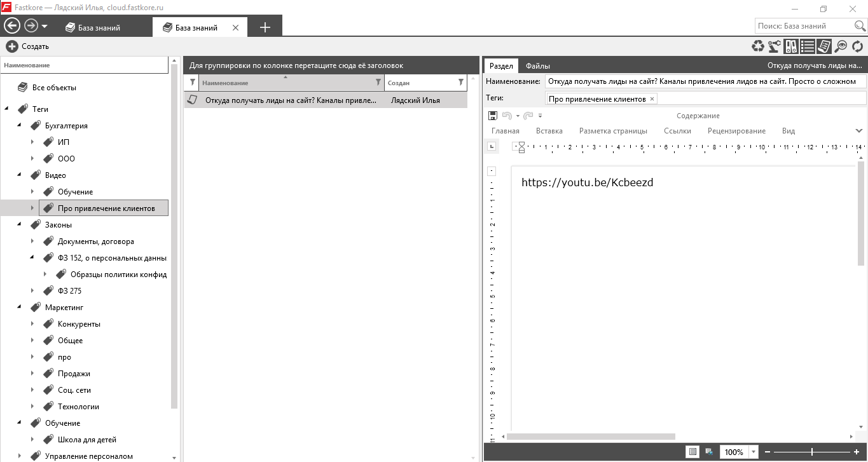Click the Создать button

27,46
